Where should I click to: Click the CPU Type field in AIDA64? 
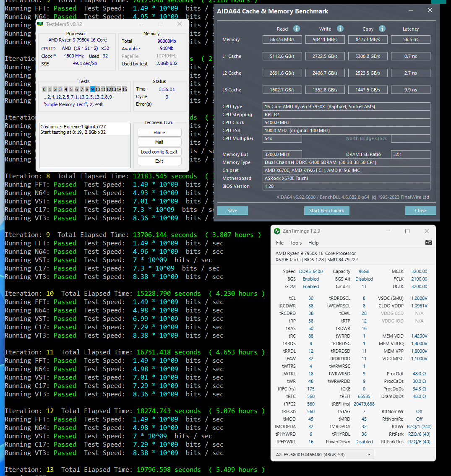point(346,107)
